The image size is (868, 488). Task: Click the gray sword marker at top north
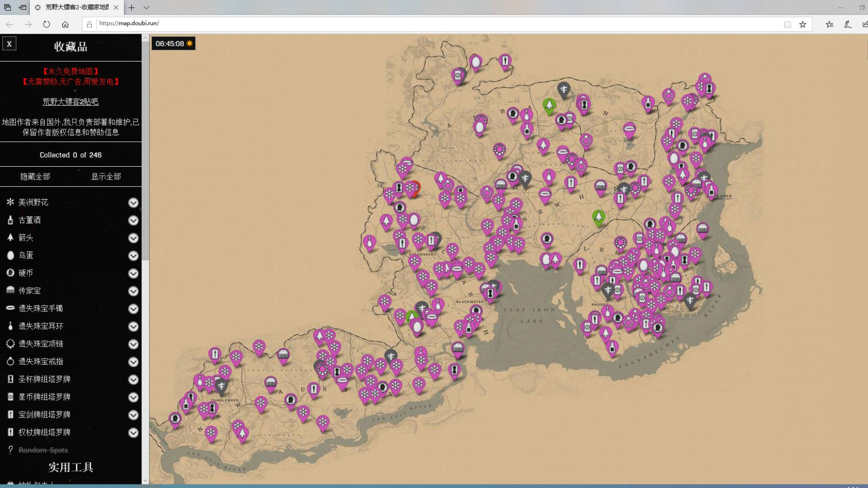[x=563, y=89]
